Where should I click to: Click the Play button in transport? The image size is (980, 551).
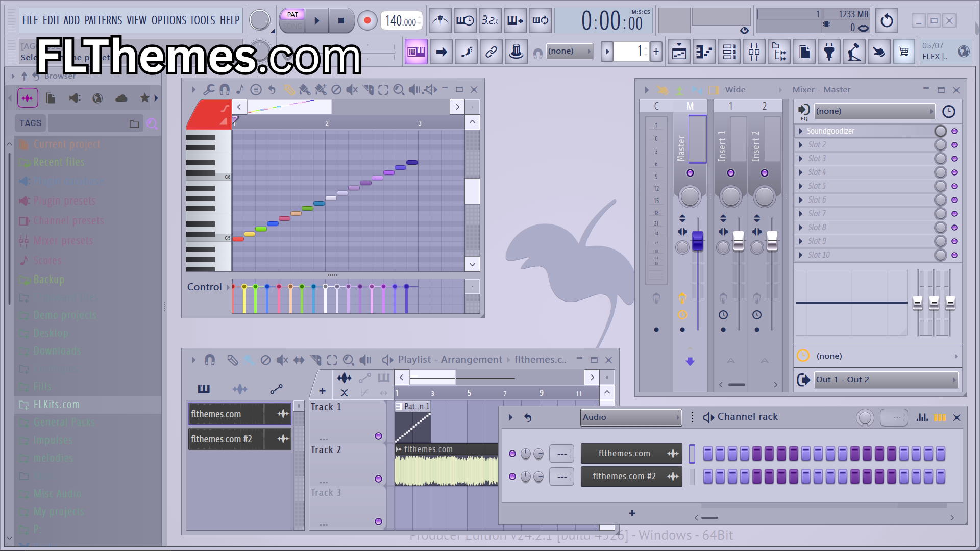(316, 21)
